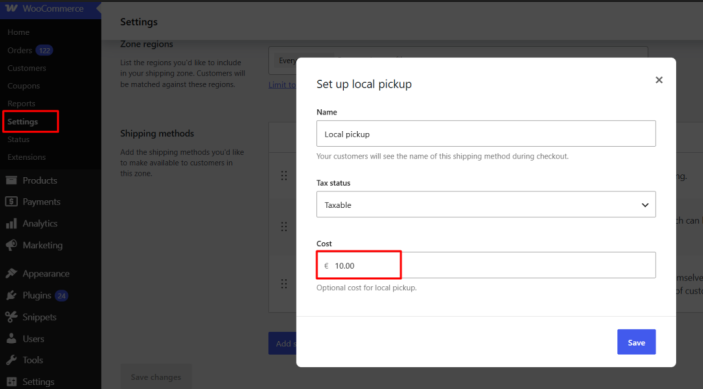Click the Cost field showing 10.00
Screen dimensions: 703x389
pos(486,265)
